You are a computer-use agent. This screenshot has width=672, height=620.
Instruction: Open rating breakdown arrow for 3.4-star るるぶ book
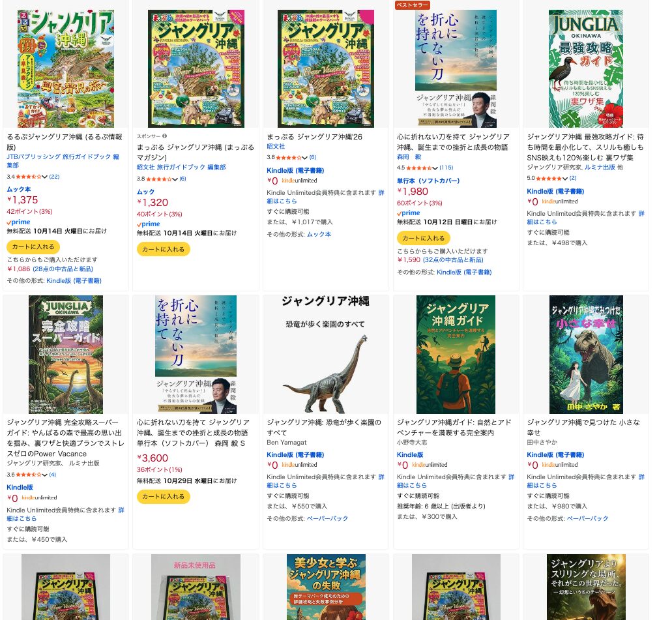[46, 177]
